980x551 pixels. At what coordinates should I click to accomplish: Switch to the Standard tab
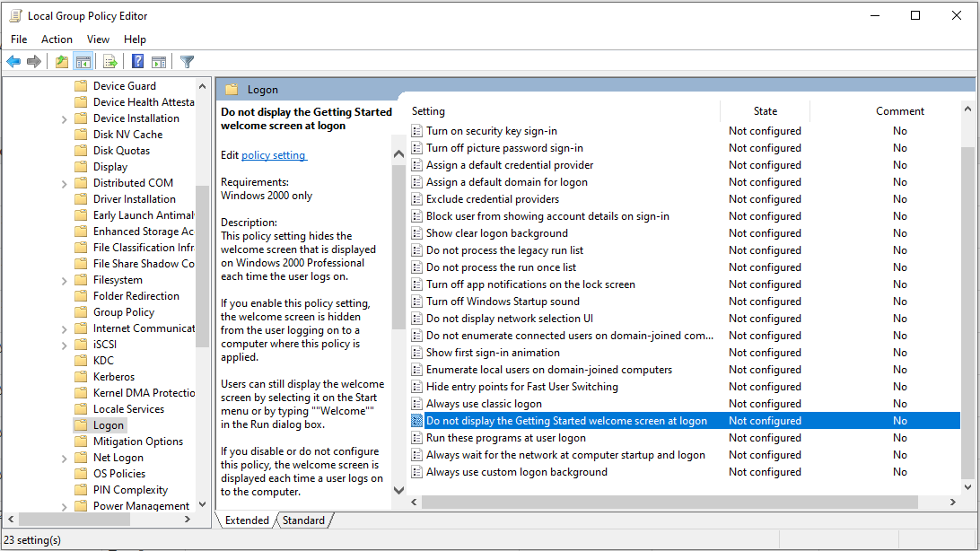click(304, 520)
